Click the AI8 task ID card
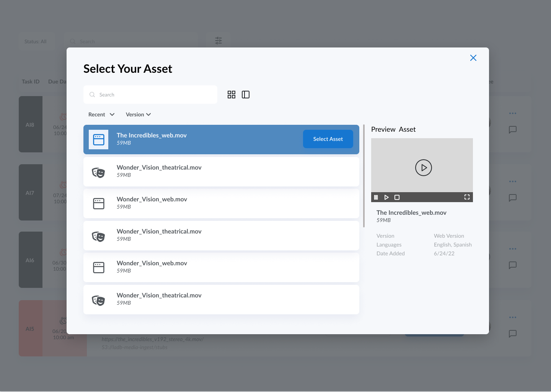The height and width of the screenshot is (392, 551). point(31,124)
